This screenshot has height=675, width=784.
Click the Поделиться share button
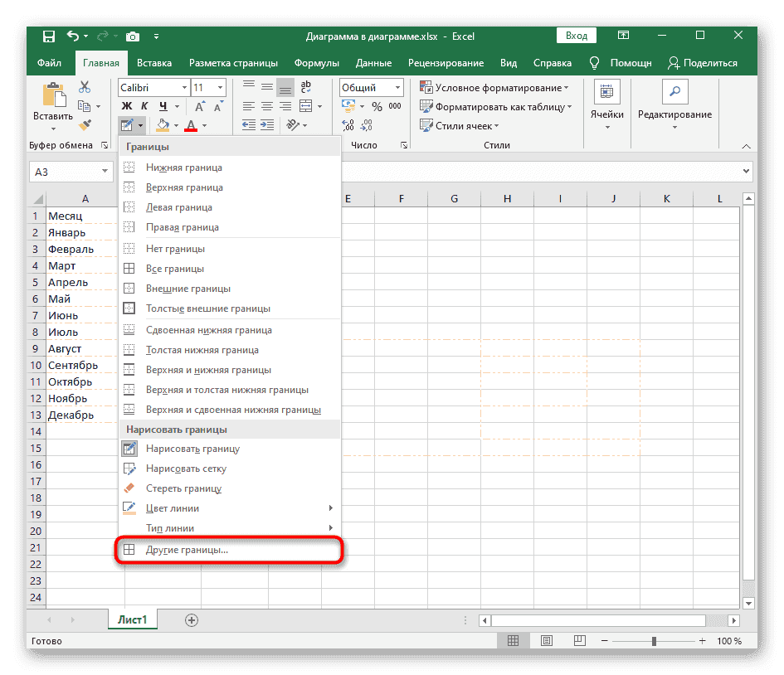point(702,63)
